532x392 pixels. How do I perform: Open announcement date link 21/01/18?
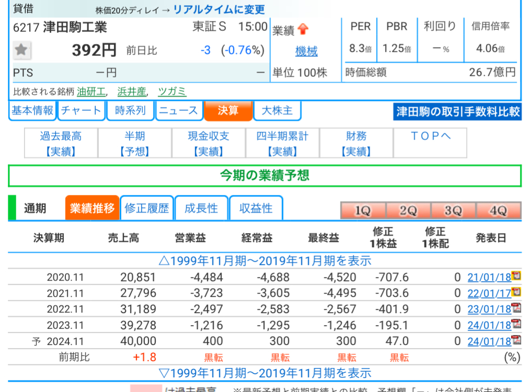click(489, 278)
